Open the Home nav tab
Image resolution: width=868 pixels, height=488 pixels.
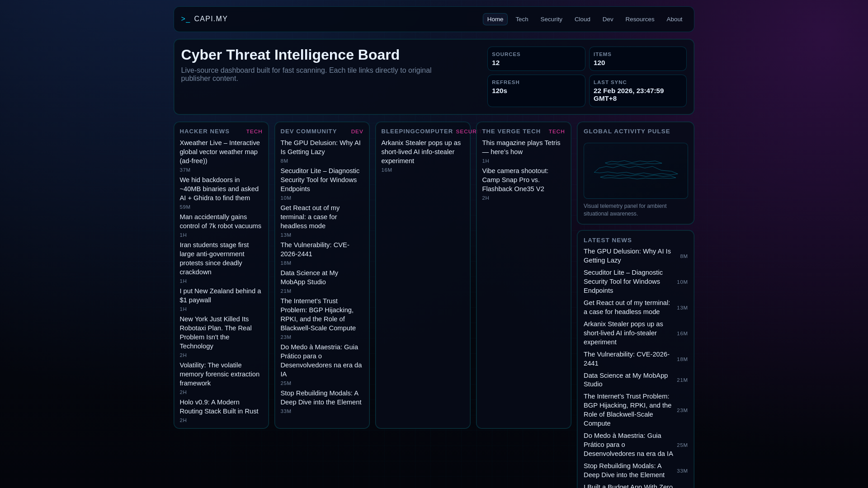[495, 19]
